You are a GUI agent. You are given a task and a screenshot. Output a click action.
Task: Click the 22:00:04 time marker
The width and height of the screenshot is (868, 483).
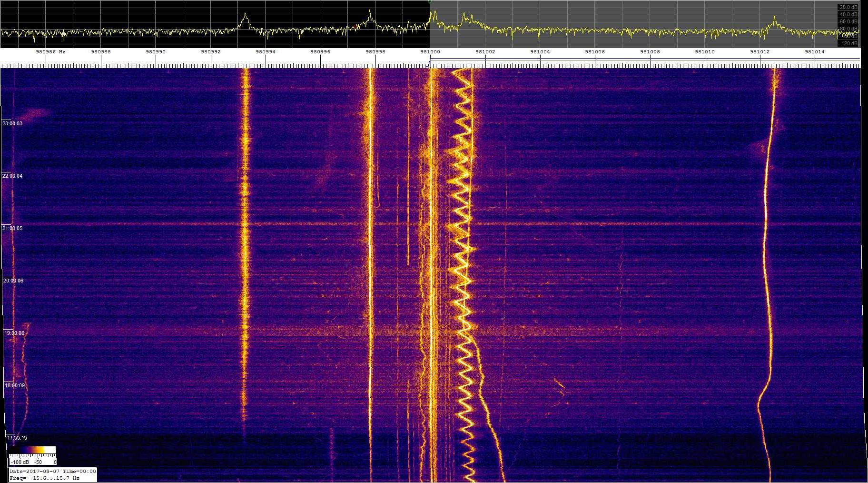pyautogui.click(x=12, y=176)
